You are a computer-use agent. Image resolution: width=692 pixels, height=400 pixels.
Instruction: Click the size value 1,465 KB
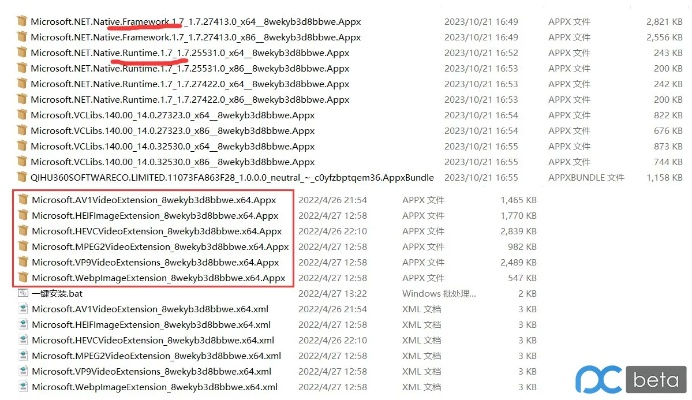point(518,200)
